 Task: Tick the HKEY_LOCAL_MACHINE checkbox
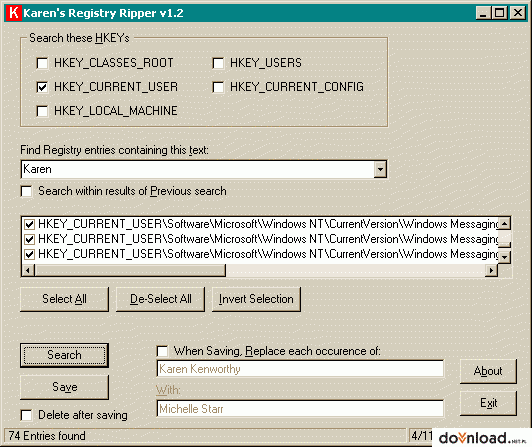42,111
